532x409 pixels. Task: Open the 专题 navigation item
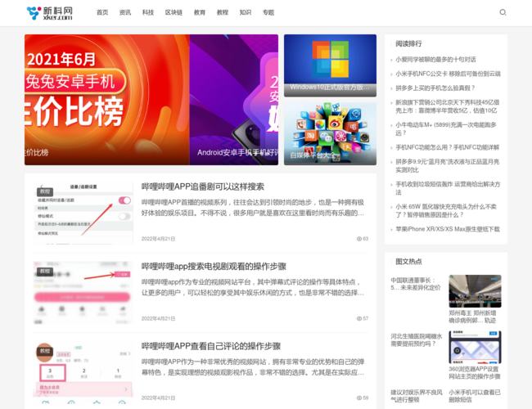268,12
